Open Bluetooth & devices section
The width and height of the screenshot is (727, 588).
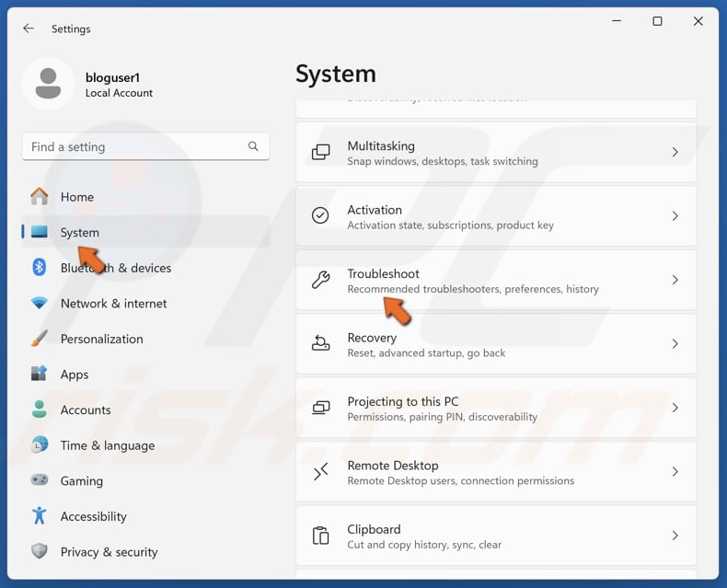[x=146, y=268]
